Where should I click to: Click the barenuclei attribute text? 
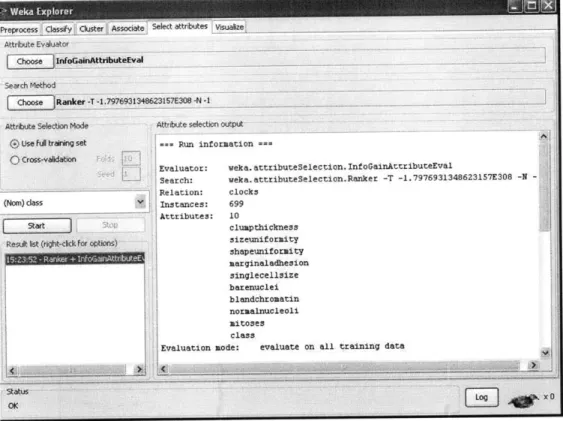click(x=254, y=287)
